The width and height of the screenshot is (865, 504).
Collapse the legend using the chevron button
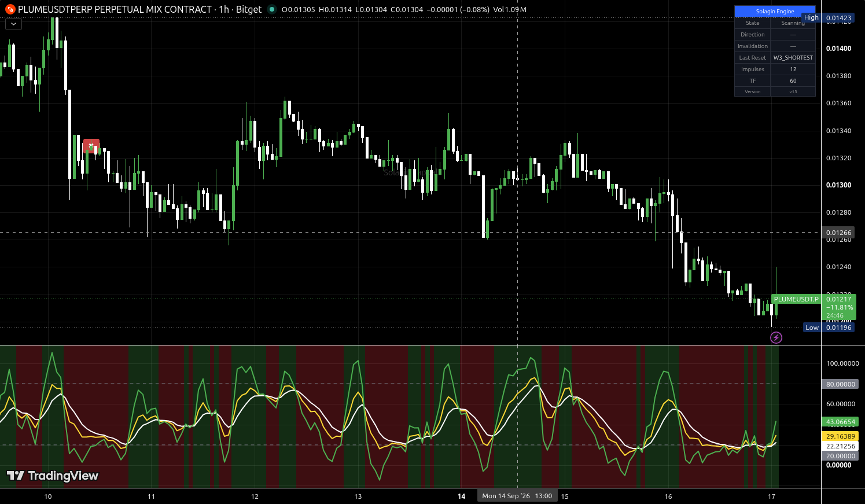[13, 24]
